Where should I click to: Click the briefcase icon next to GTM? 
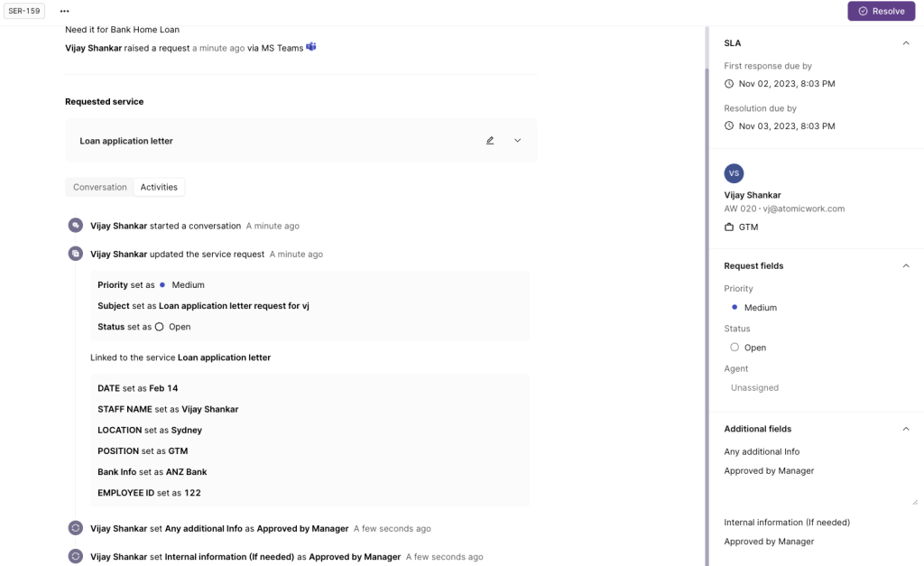pyautogui.click(x=729, y=227)
